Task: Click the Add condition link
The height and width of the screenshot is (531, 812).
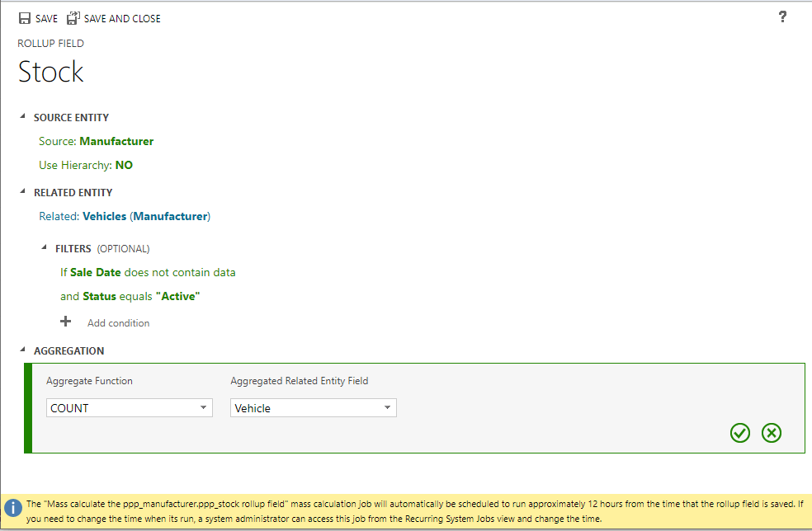Action: pos(119,323)
